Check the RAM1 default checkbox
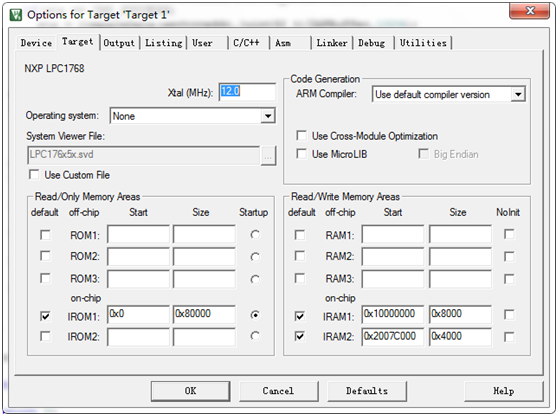Screen dimensions: 558x416 coord(300,235)
